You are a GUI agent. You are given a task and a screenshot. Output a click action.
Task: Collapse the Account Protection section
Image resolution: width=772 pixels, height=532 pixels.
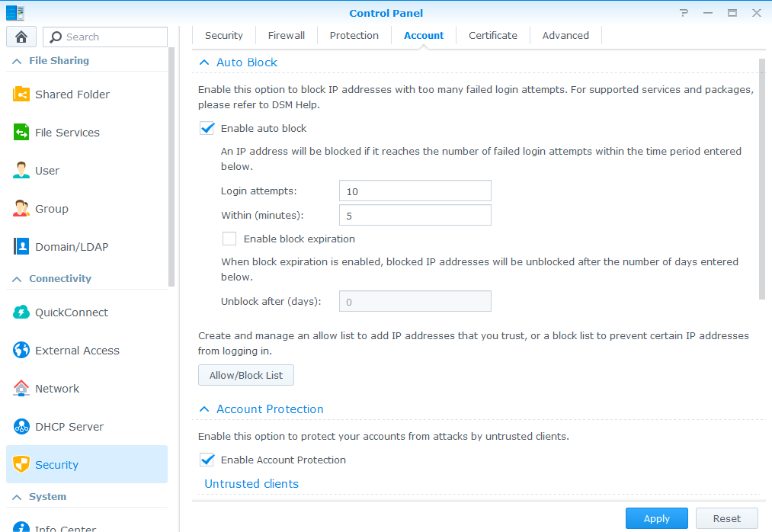tap(203, 409)
